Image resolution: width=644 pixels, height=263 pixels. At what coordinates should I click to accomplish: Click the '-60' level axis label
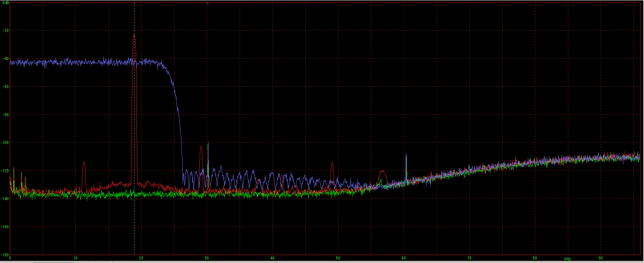[x=5, y=87]
